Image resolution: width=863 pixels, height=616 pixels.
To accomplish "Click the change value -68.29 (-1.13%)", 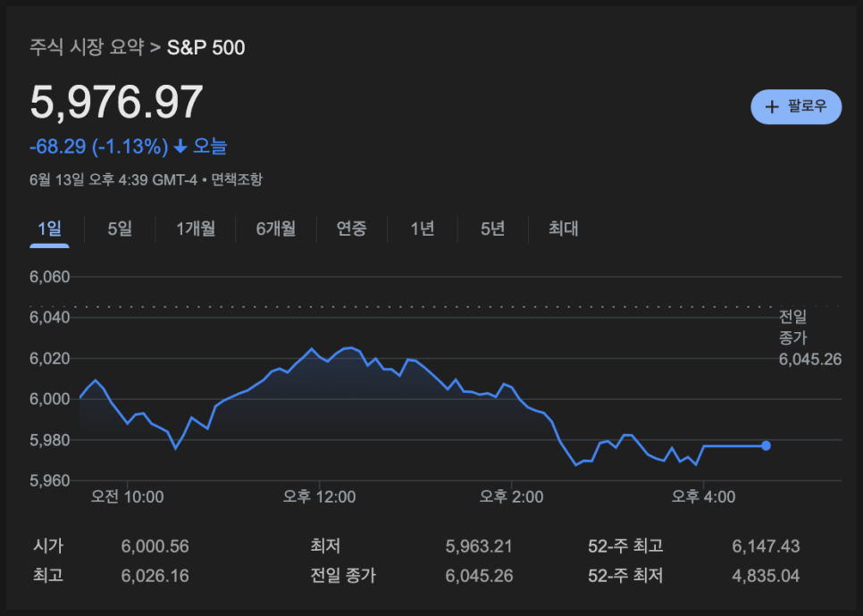I will point(99,146).
